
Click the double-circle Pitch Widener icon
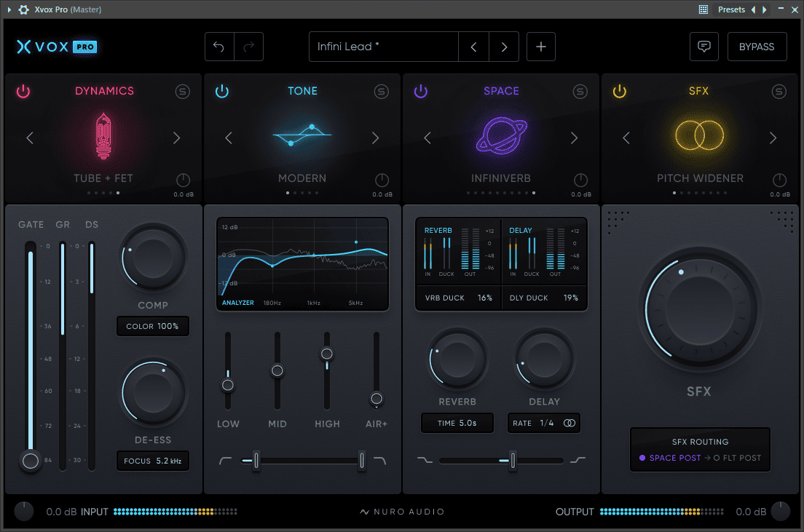pyautogui.click(x=699, y=135)
